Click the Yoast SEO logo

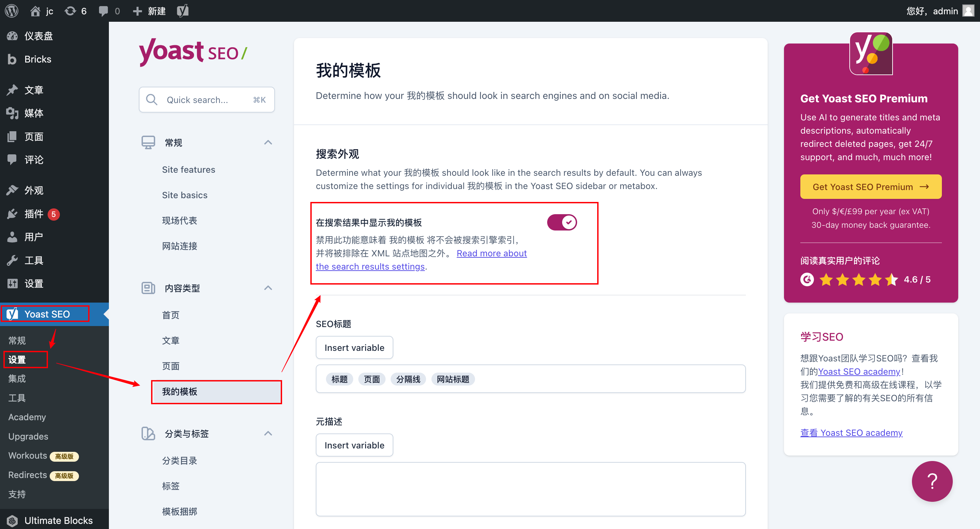click(x=193, y=52)
